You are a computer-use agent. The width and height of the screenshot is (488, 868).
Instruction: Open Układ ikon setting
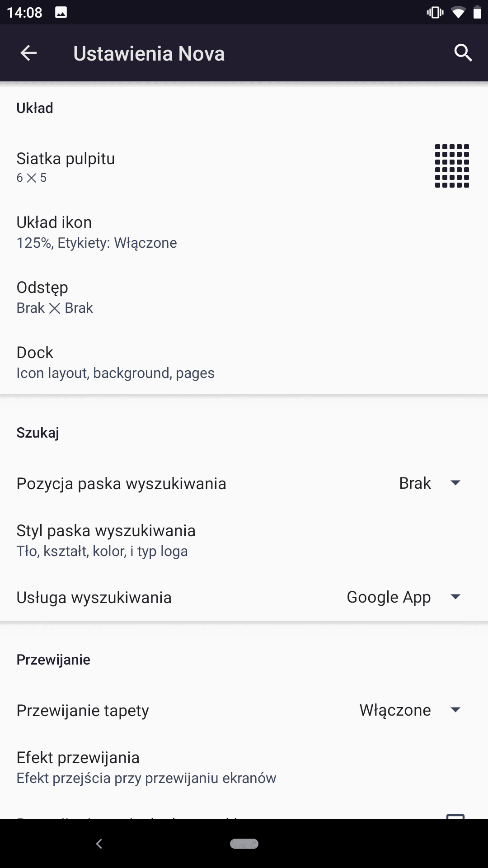244,231
